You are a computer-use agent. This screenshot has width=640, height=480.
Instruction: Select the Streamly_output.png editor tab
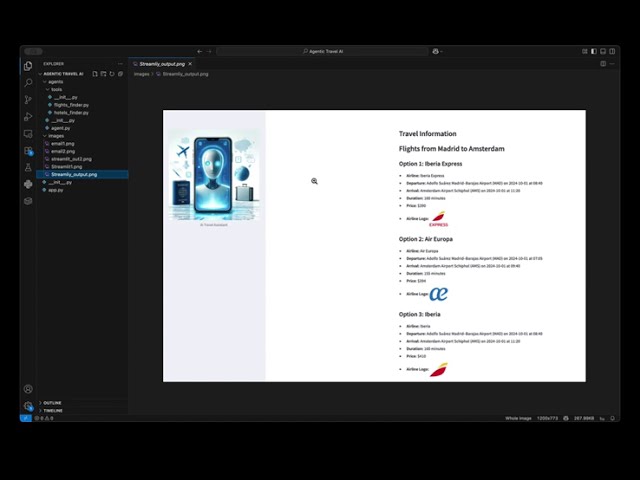tap(160, 63)
